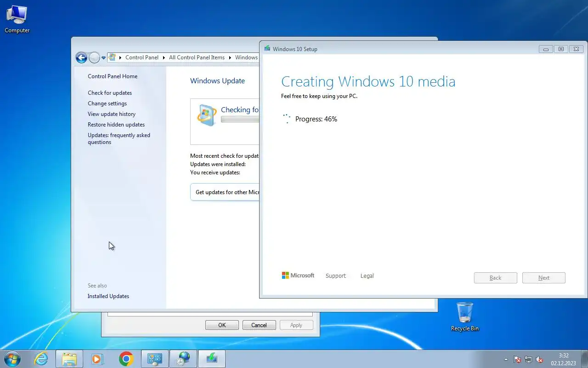Click the disabled Apply button
The height and width of the screenshot is (368, 588).
tap(296, 325)
